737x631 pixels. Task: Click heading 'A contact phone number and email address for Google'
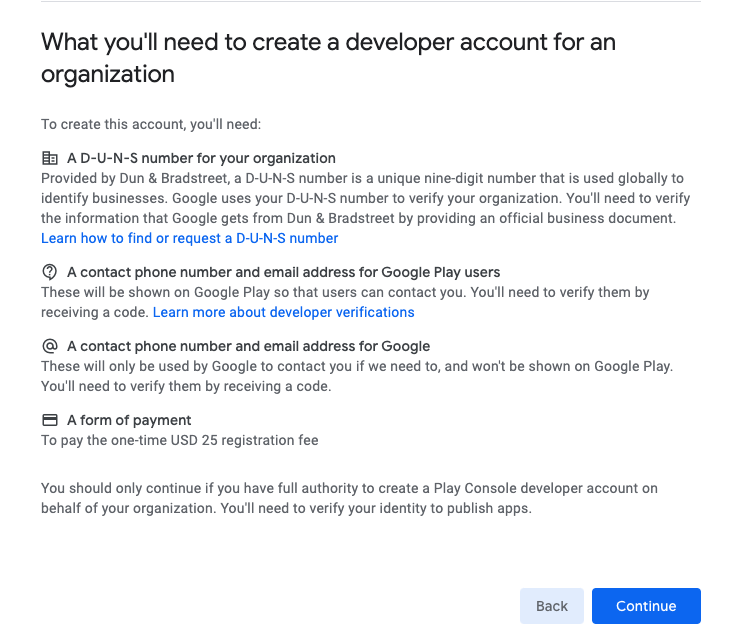(x=248, y=346)
